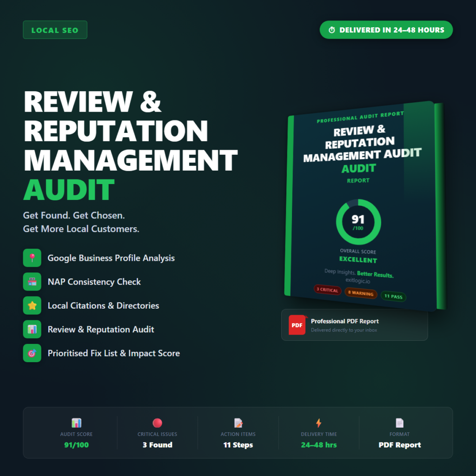Click the pin icon beside Google Business Profile Analysis
This screenshot has width=476, height=476.
(x=32, y=258)
